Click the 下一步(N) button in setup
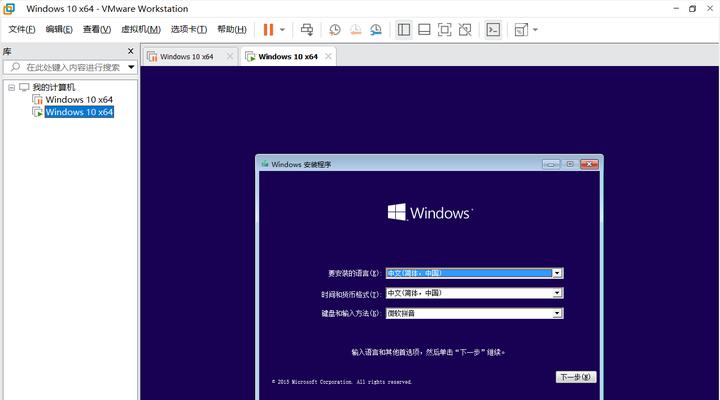 576,377
